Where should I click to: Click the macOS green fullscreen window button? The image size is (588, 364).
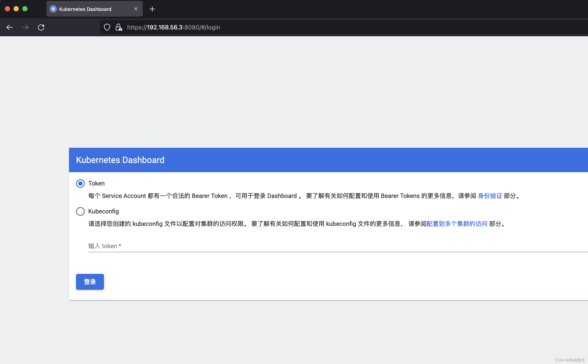tap(25, 9)
